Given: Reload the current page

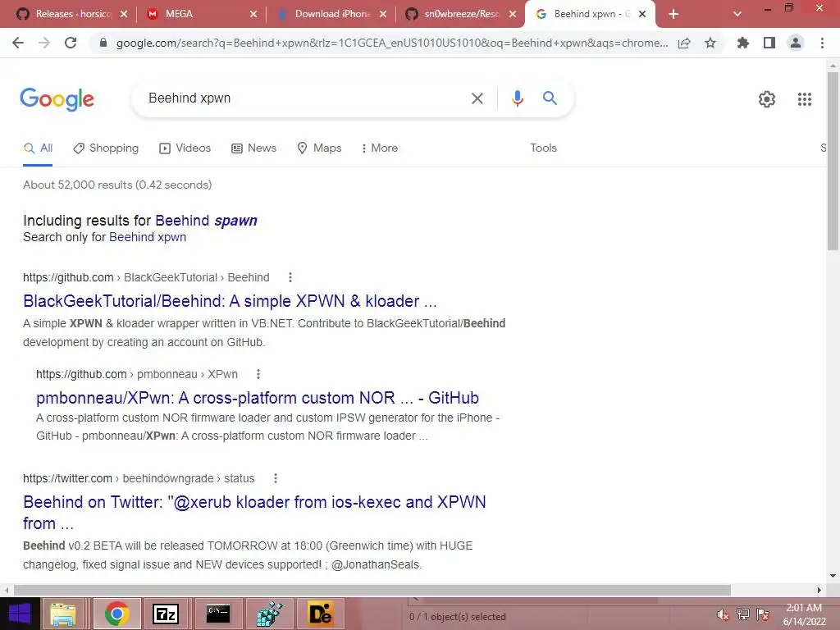Looking at the screenshot, I should (x=71, y=43).
